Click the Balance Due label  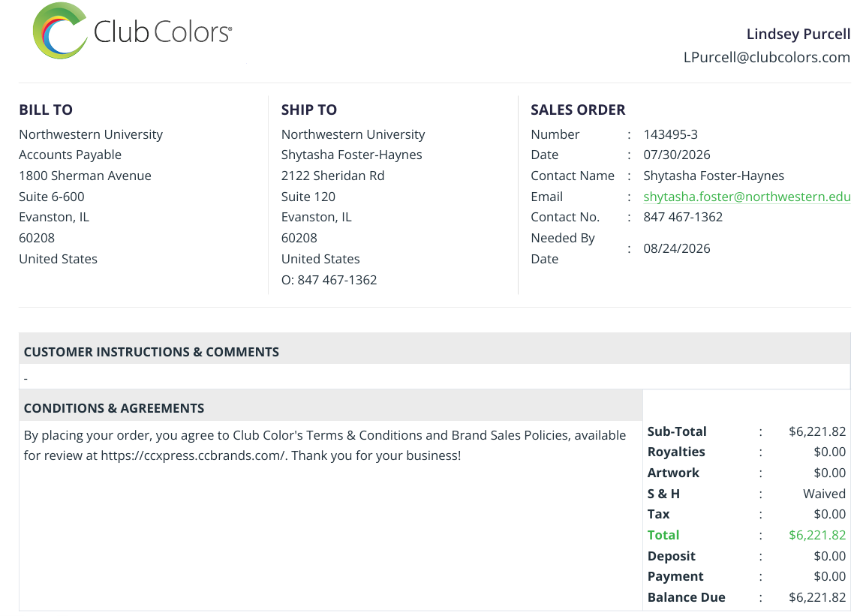687,597
